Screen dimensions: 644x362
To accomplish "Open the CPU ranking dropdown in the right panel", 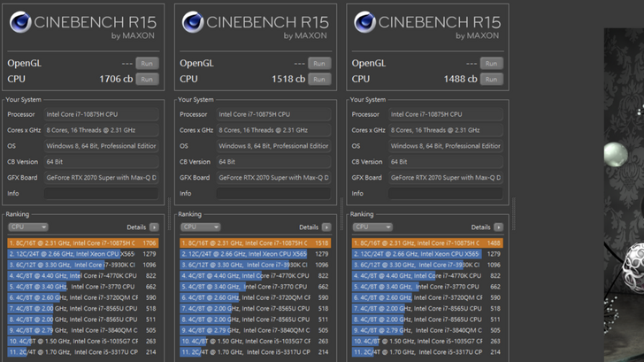I will tap(372, 227).
